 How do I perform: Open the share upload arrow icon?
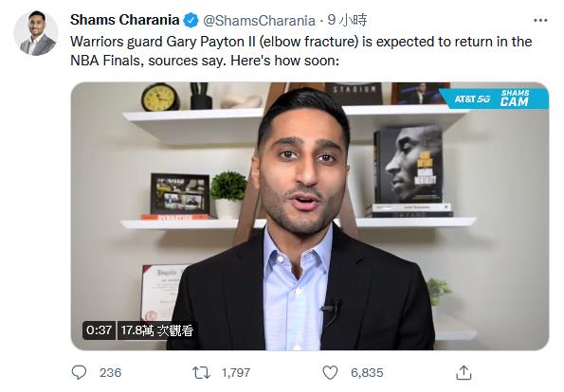tap(464, 373)
